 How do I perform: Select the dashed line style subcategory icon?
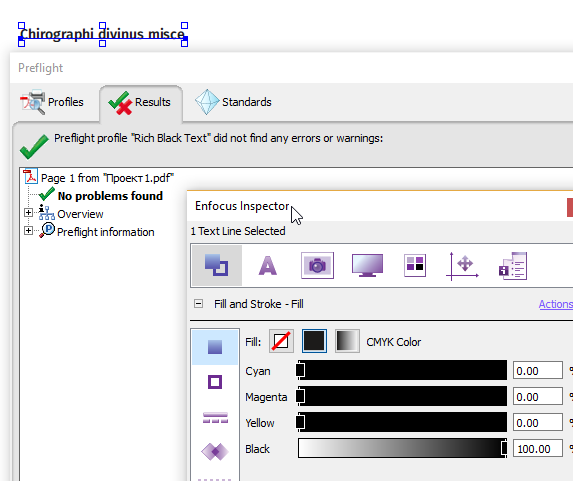point(215,417)
